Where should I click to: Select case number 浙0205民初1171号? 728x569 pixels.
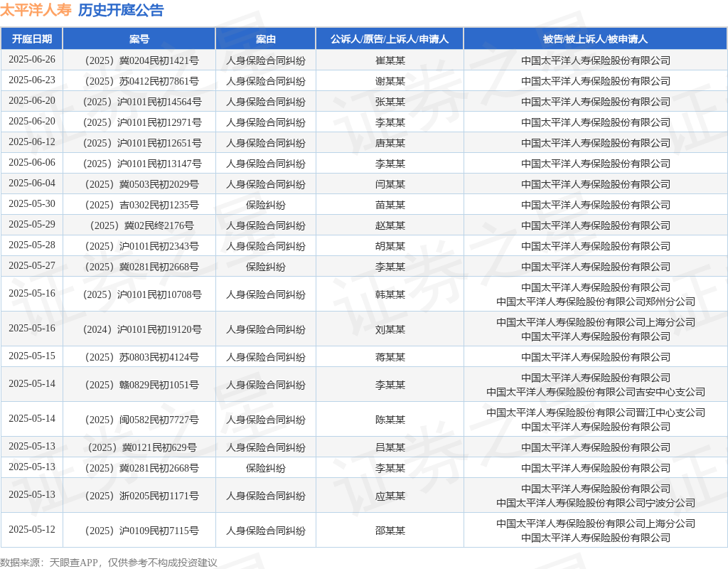[141, 496]
